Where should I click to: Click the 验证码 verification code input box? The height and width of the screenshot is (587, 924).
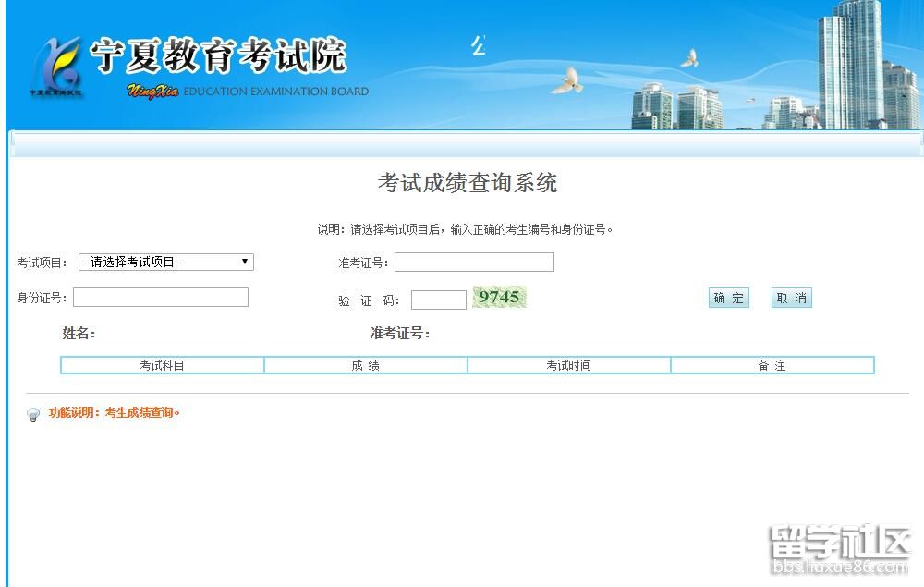(439, 300)
